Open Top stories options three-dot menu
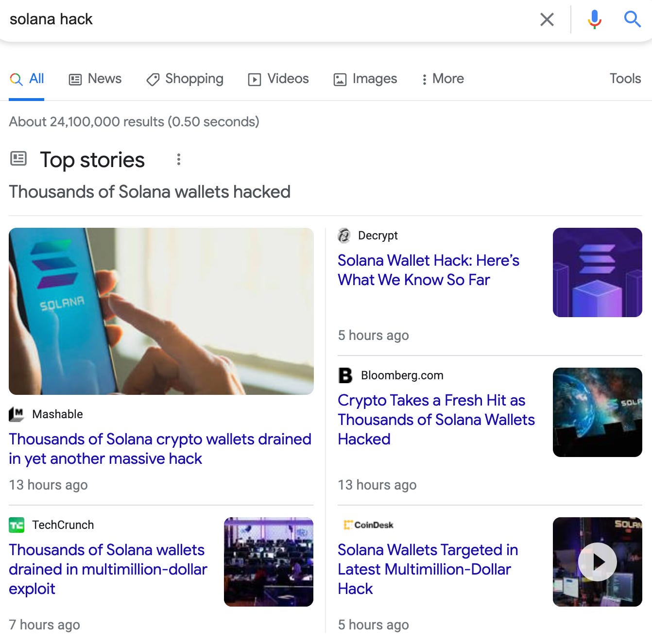The height and width of the screenshot is (644, 652). coord(179,159)
